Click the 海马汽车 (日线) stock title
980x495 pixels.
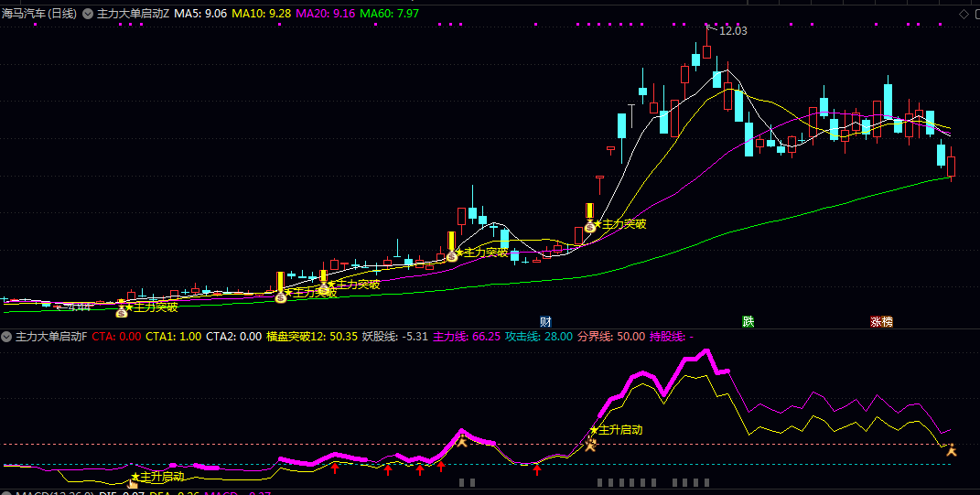click(x=39, y=14)
